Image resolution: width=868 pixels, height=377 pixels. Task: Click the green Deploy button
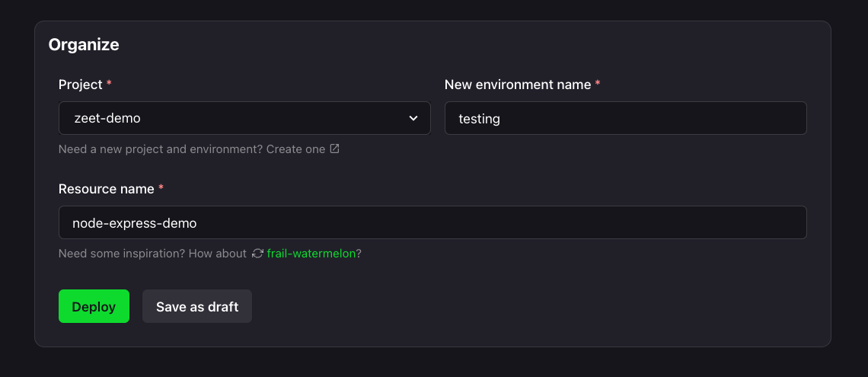click(94, 306)
